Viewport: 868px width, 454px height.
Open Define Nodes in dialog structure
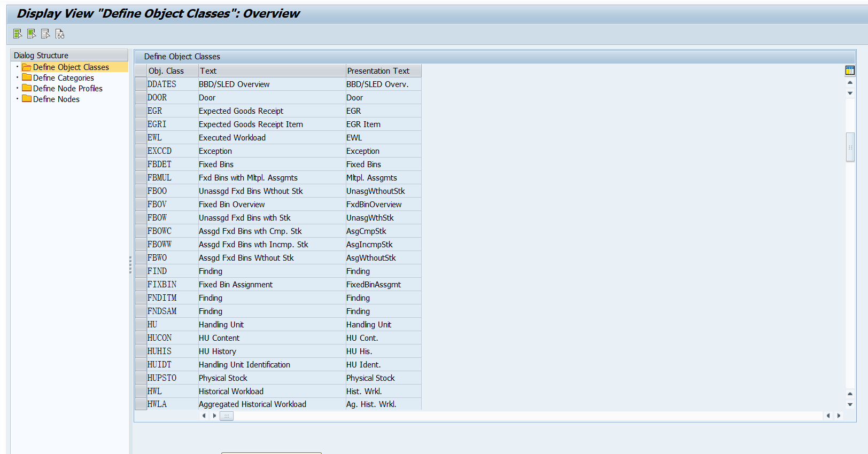point(56,99)
